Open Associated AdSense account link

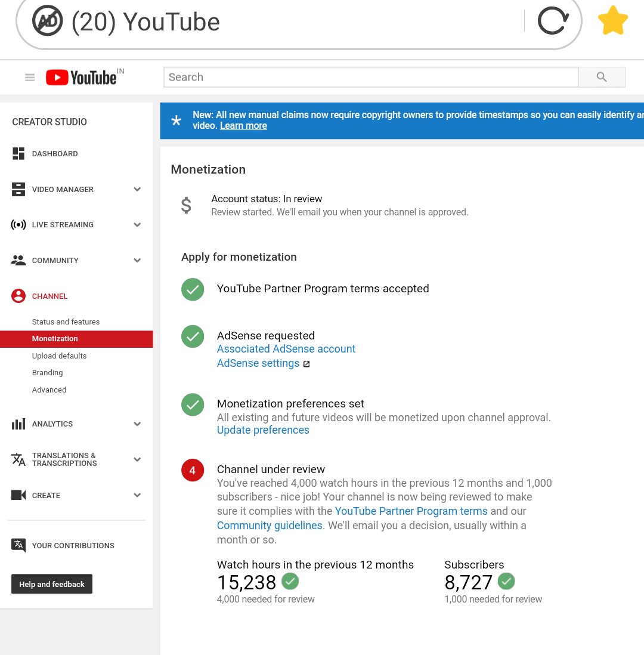click(286, 349)
